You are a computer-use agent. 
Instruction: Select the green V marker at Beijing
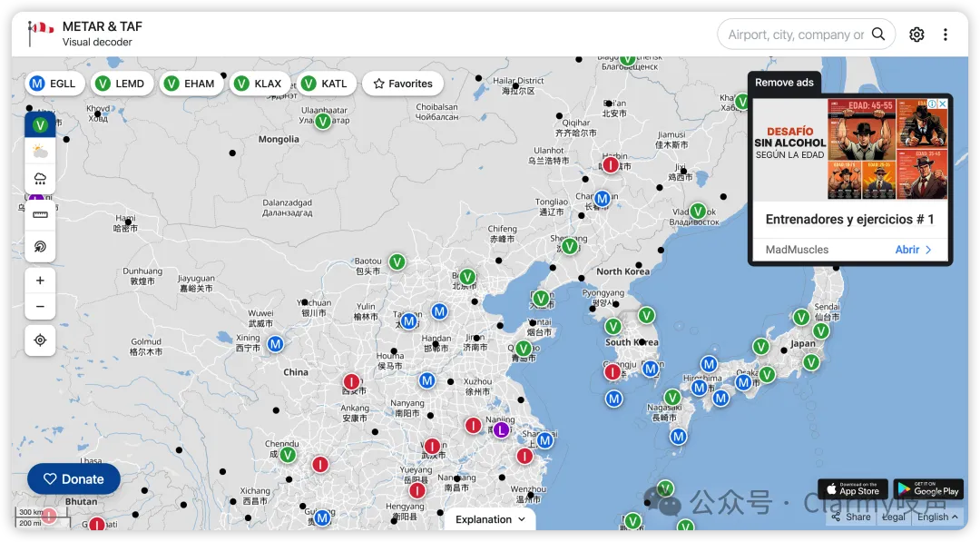click(x=467, y=277)
